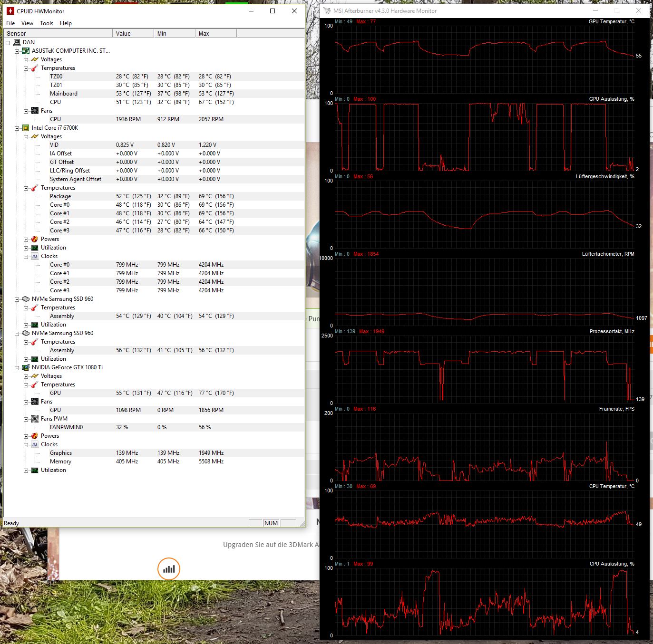Expand Voltages under GeForce GTX 1080 Ti
The width and height of the screenshot is (653, 644).
[26, 376]
